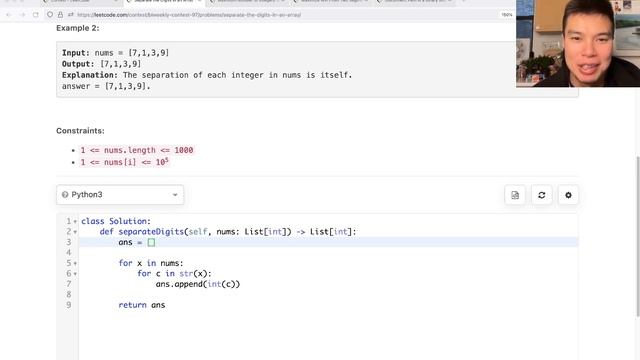
Task: Collapse the separateDigits fold arrow on line 2
Action: click(x=76, y=232)
